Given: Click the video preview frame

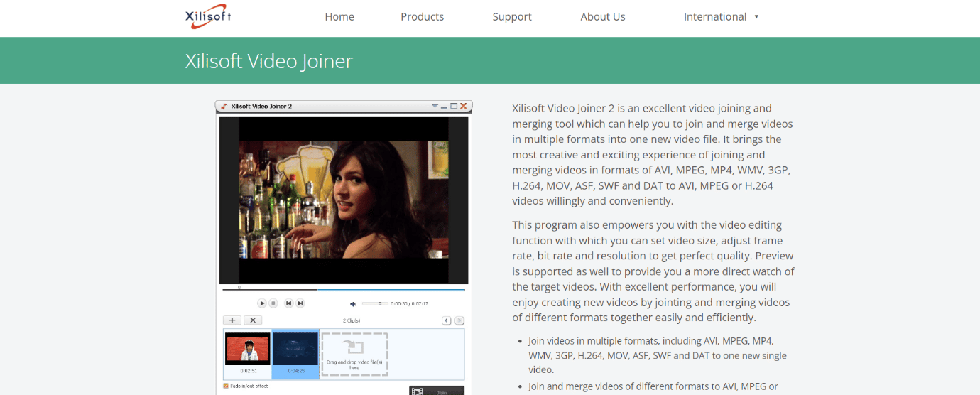Looking at the screenshot, I should [344, 200].
